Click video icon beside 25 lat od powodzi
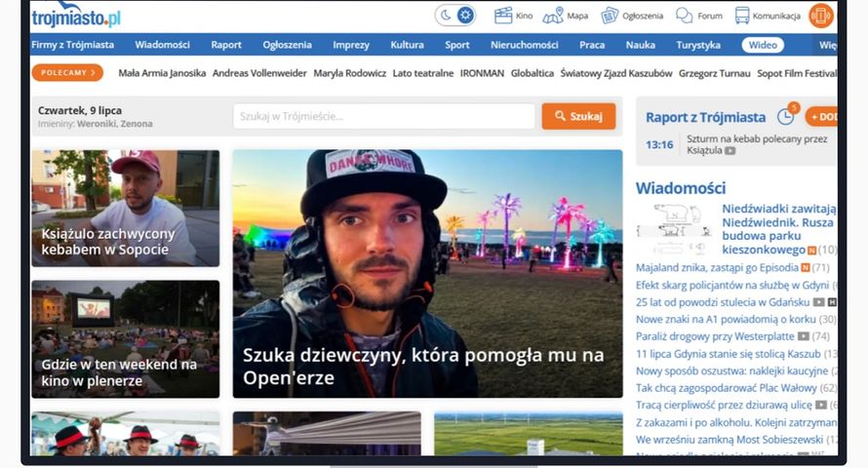Image resolution: width=868 pixels, height=468 pixels. [x=818, y=302]
